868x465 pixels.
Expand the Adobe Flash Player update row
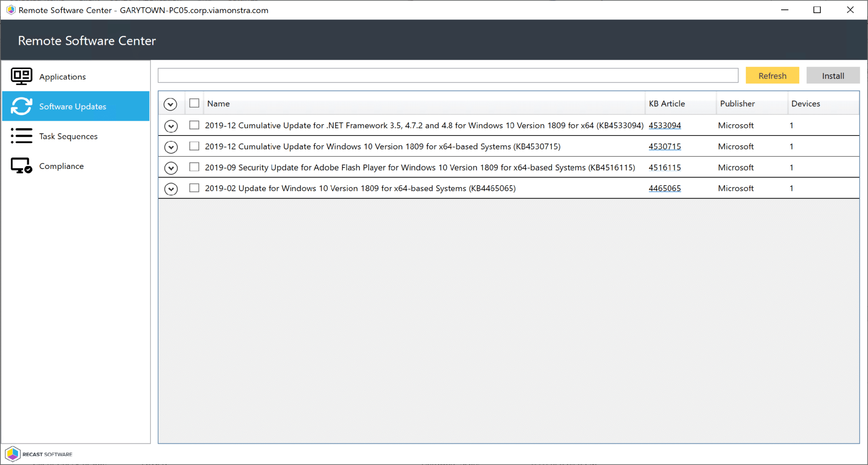171,168
